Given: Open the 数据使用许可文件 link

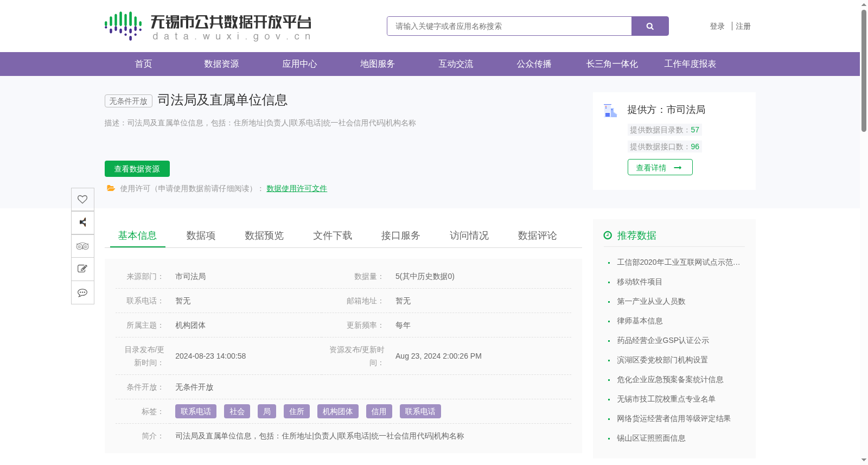Looking at the screenshot, I should click(297, 188).
